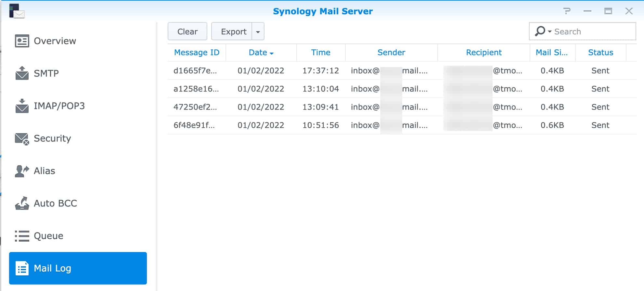The image size is (644, 291).
Task: Sort by Status column header
Action: [x=600, y=53]
